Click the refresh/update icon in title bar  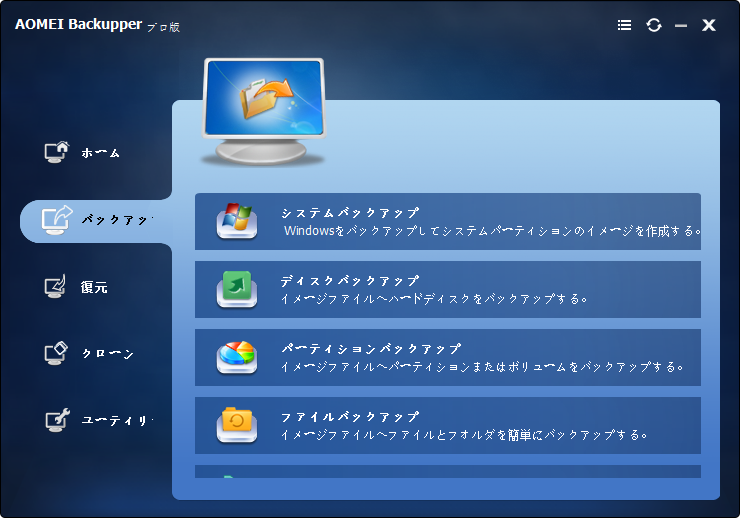(x=654, y=25)
